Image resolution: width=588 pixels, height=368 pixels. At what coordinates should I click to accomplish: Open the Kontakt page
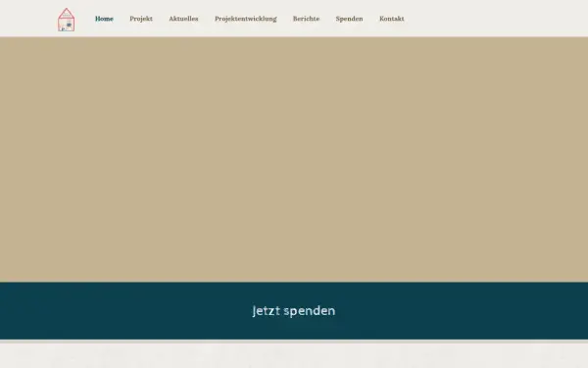point(391,19)
